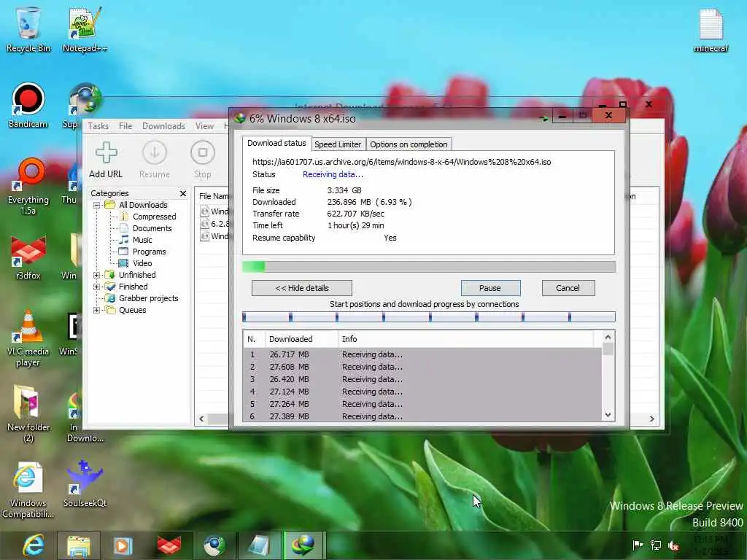This screenshot has width=747, height=560.
Task: Select connection row 1 with 26.717 MB
Action: click(x=423, y=355)
